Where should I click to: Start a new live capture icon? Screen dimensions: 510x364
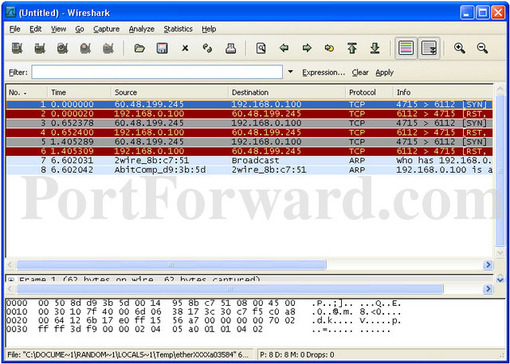click(x=62, y=48)
